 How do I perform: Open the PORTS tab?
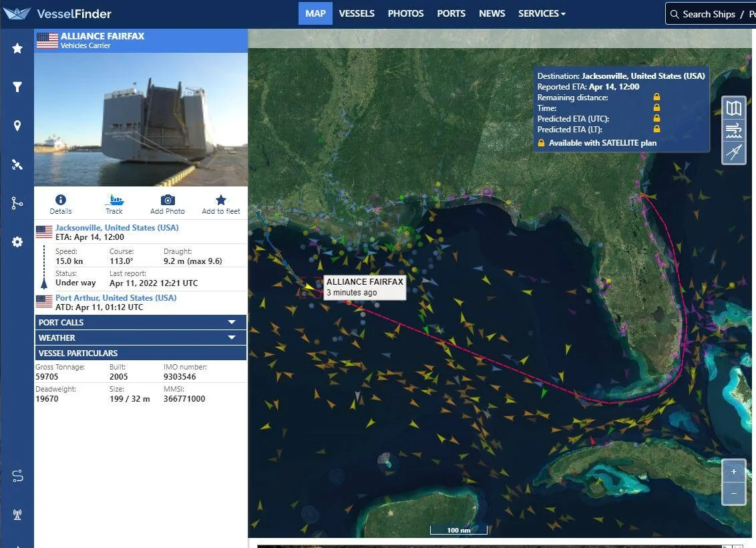(451, 13)
